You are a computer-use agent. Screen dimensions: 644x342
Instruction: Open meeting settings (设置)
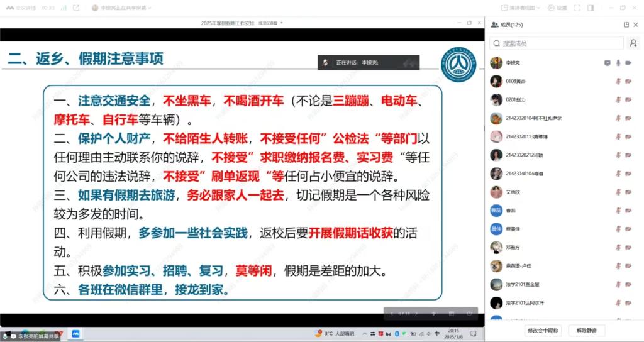[x=557, y=8]
